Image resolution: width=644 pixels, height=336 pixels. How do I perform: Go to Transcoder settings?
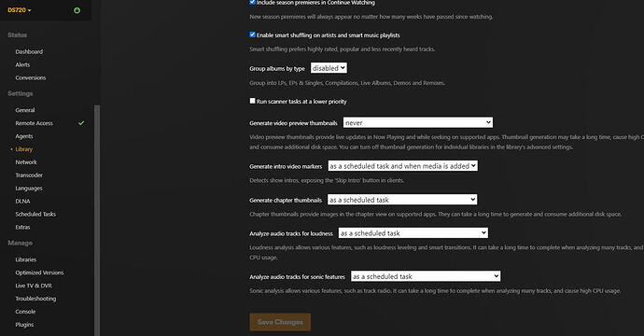point(29,175)
